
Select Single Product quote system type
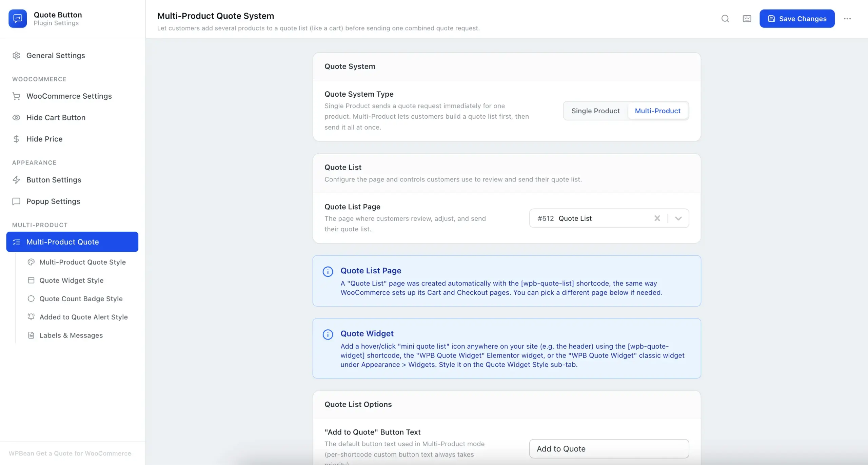[595, 111]
